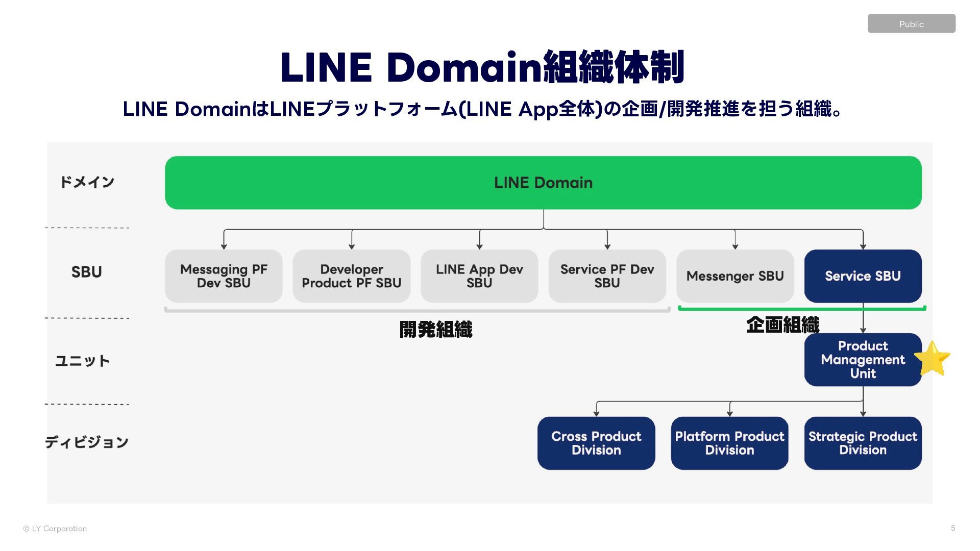Click the ユニット row label

[83, 361]
